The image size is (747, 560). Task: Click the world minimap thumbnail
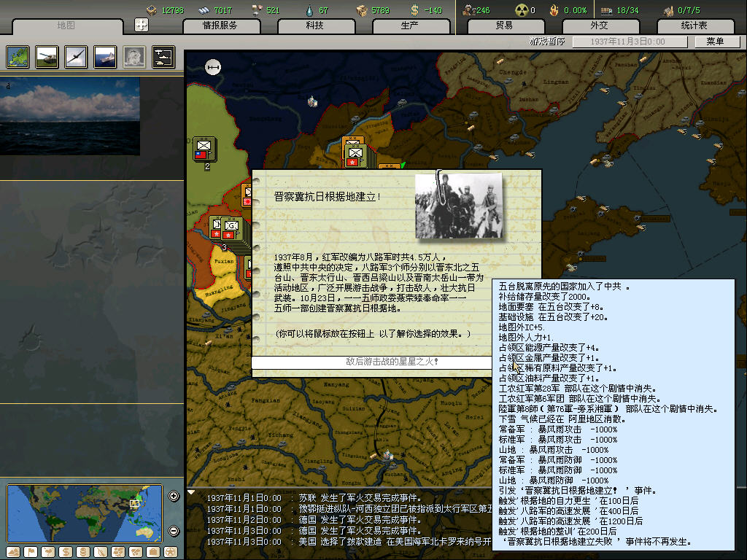(x=84, y=513)
